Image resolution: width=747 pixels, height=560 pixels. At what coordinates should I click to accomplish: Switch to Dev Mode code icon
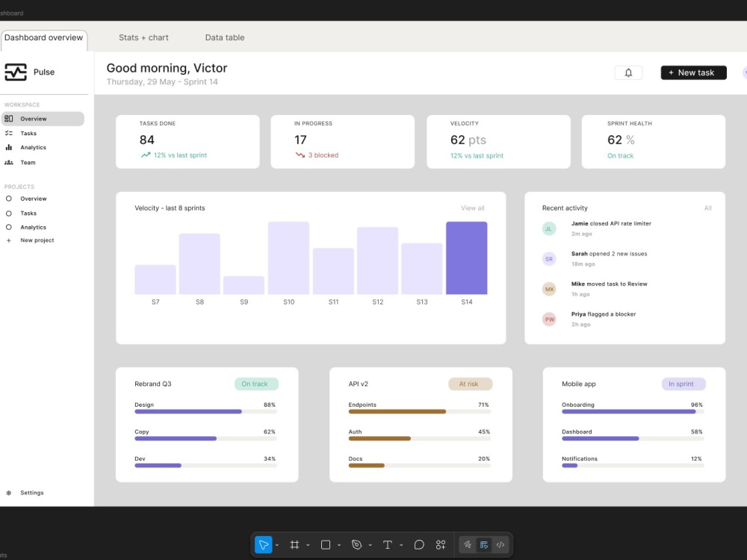pyautogui.click(x=500, y=545)
